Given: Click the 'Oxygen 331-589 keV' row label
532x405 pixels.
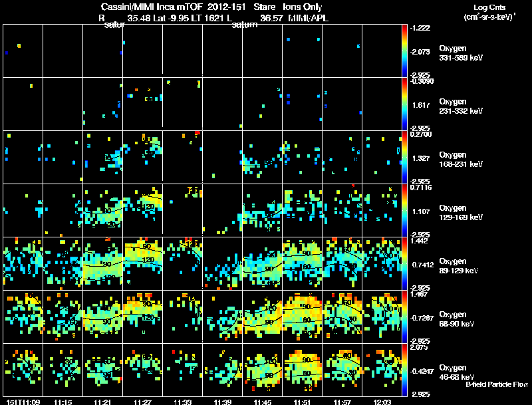Looking at the screenshot, I should click(461, 53).
